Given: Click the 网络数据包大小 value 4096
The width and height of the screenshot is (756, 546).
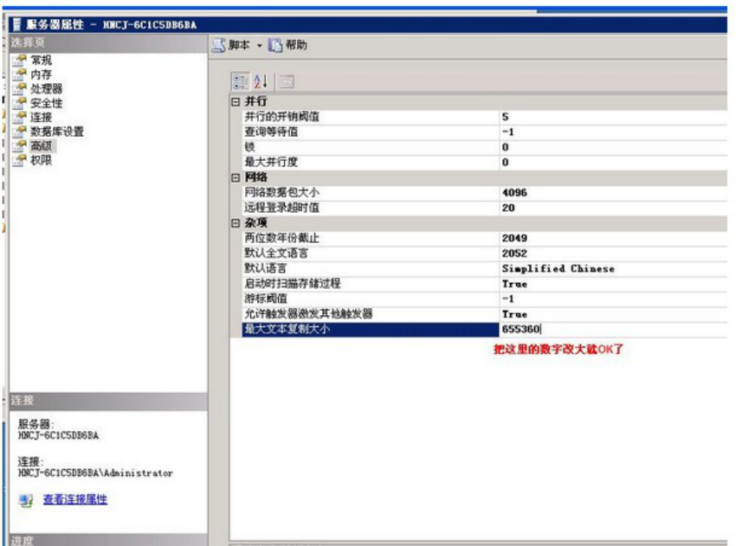Looking at the screenshot, I should pyautogui.click(x=606, y=193).
